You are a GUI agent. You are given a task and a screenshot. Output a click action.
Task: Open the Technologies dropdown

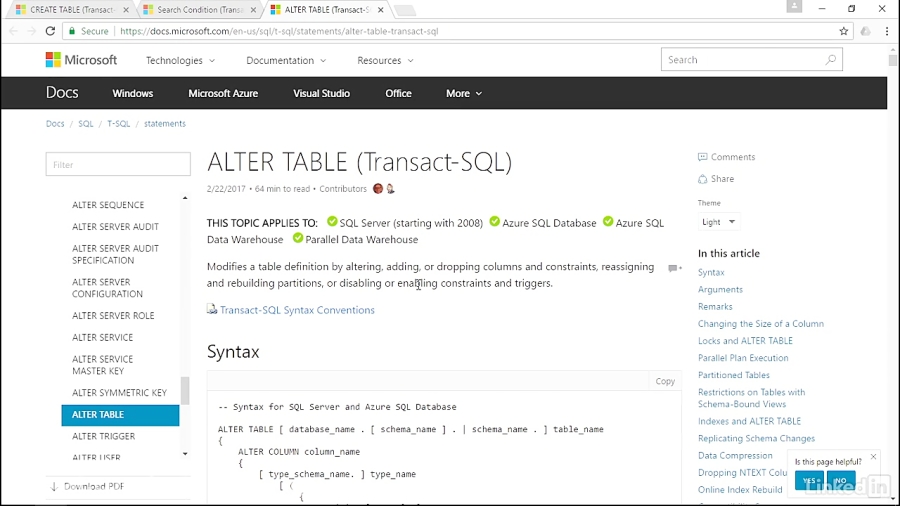coord(180,60)
